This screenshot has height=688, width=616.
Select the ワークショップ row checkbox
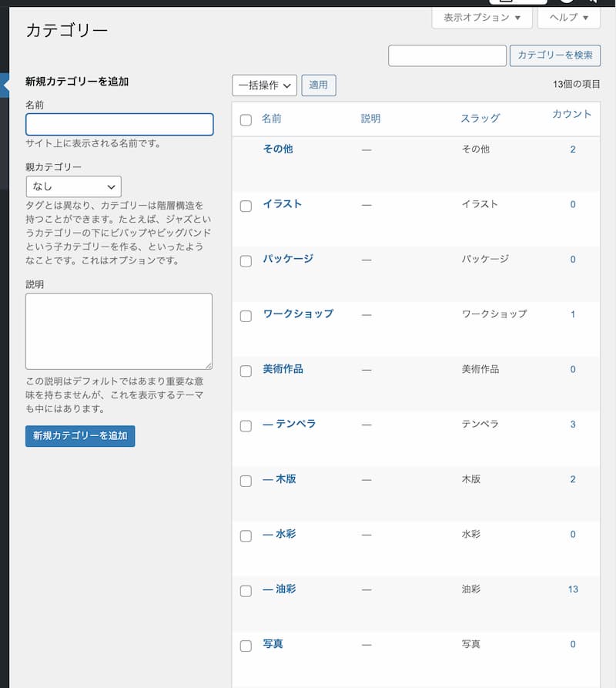click(246, 316)
